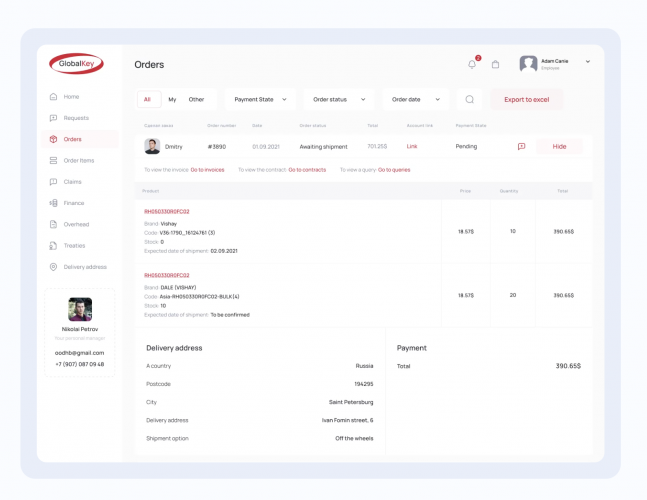Open the Payment State dropdown
Image resolution: width=647 pixels, height=500 pixels.
260,99
